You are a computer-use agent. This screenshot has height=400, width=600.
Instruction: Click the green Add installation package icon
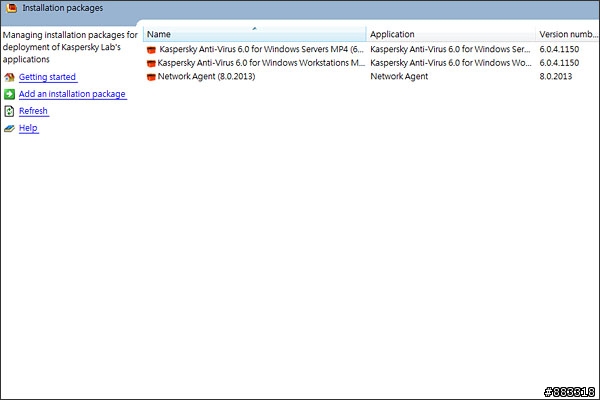pyautogui.click(x=9, y=94)
